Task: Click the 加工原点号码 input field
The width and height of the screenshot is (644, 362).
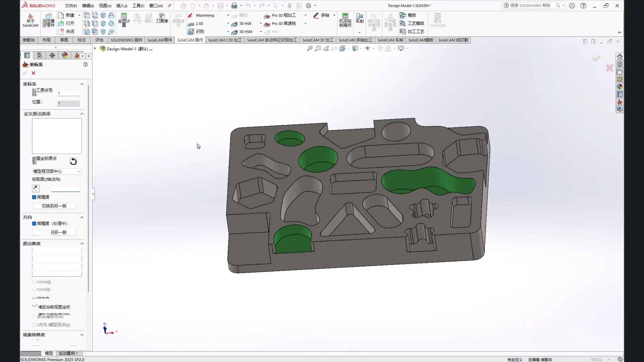Action: [68, 93]
